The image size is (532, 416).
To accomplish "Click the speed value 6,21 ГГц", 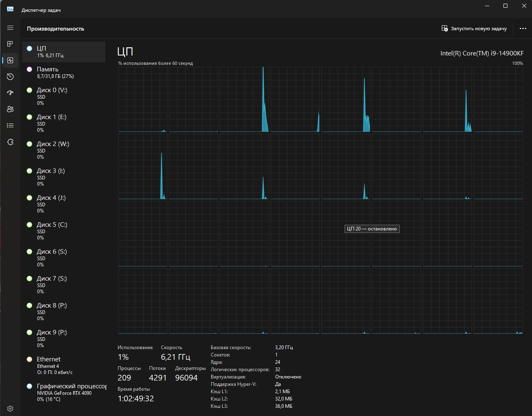I will pyautogui.click(x=176, y=357).
